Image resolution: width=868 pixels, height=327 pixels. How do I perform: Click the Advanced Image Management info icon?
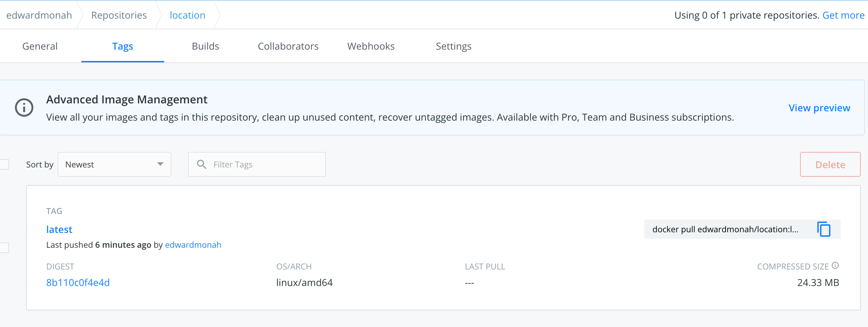click(x=24, y=107)
